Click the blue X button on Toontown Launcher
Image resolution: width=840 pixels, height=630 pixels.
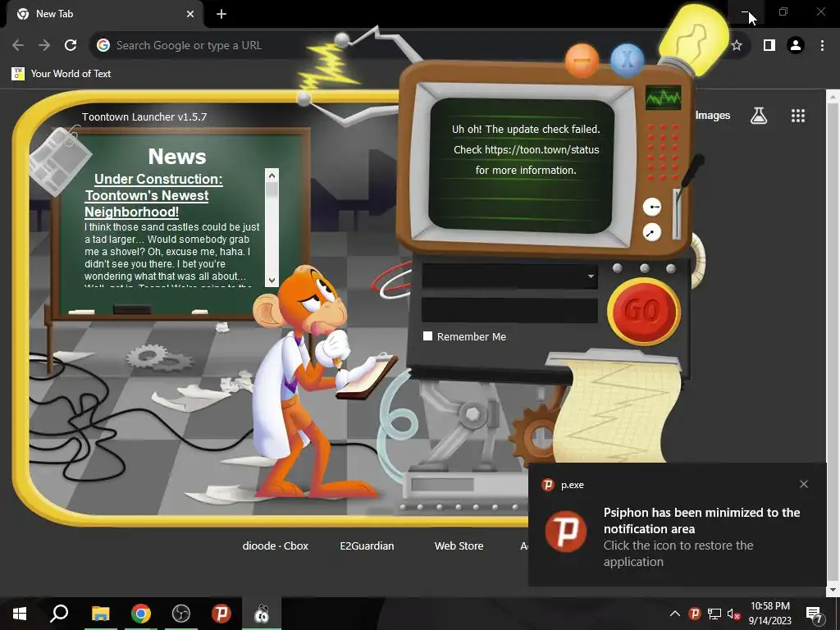(x=627, y=60)
